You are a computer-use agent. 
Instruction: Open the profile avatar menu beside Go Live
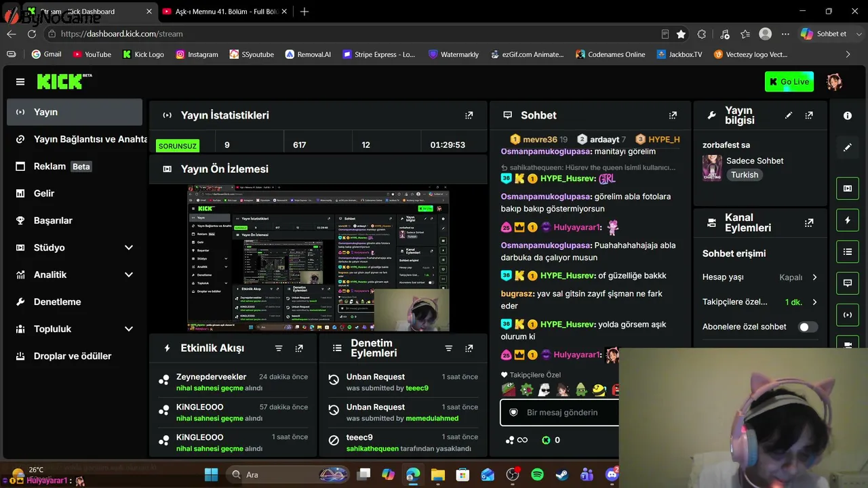(x=834, y=82)
